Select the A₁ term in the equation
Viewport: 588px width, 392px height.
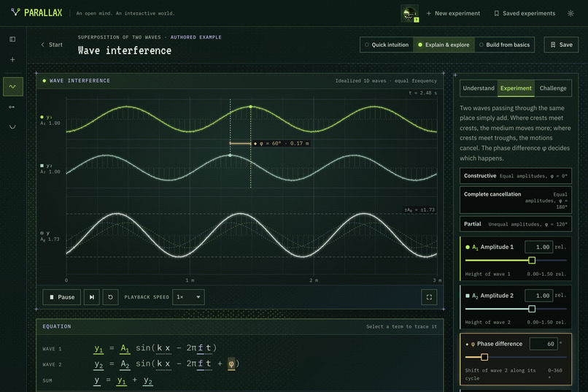click(x=125, y=348)
